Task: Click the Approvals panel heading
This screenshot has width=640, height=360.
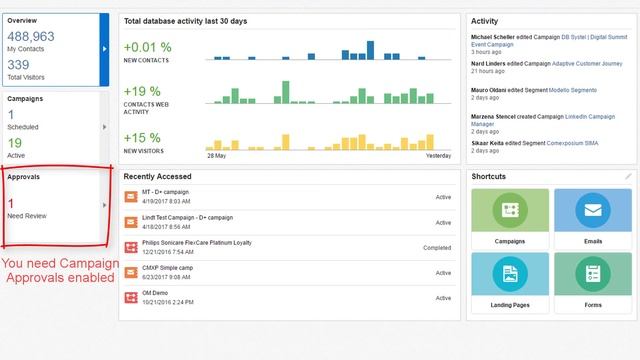Action: coord(23,177)
